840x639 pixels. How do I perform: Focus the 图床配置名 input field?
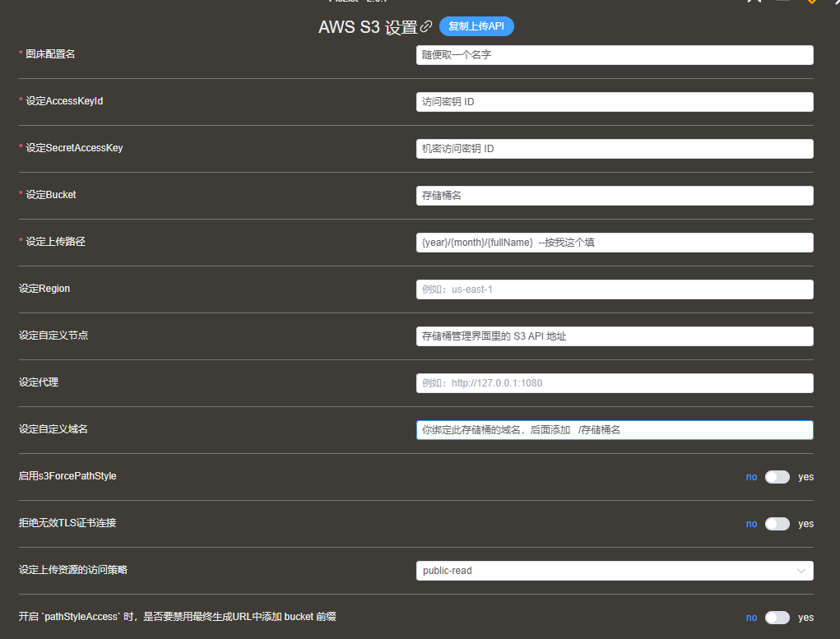[x=615, y=55]
